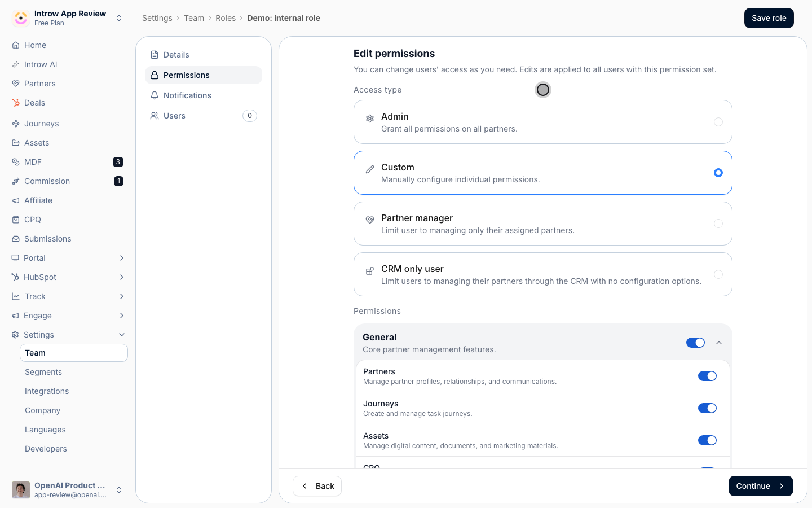Collapse the Settings sidebar menu
This screenshot has height=508, width=812.
click(122, 335)
